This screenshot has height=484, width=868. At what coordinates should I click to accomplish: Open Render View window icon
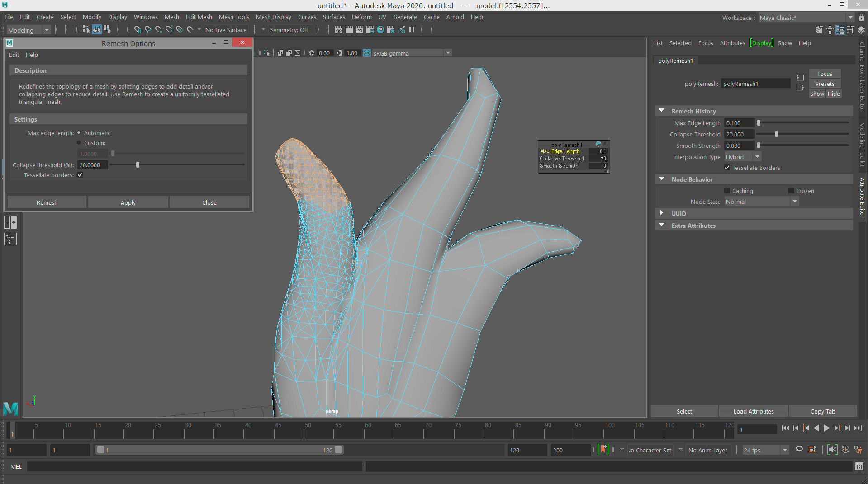pos(339,30)
